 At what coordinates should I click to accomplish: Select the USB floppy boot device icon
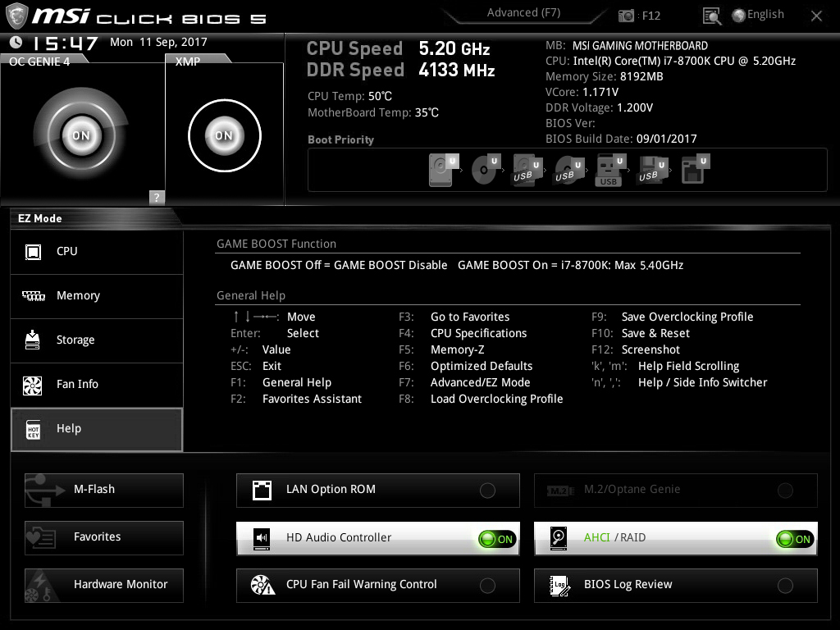pyautogui.click(x=652, y=169)
